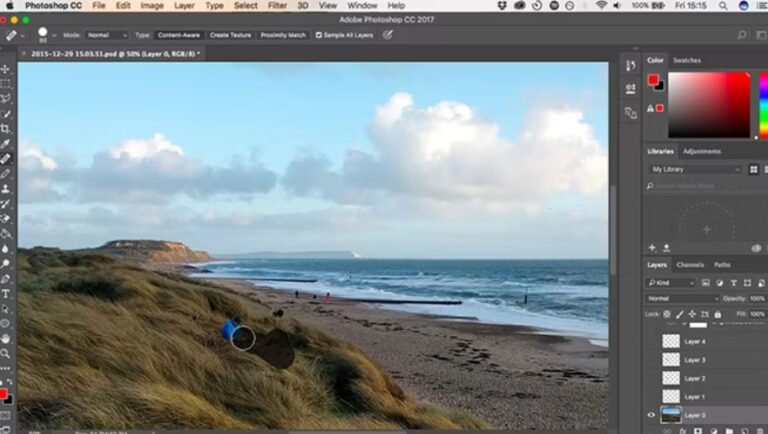The image size is (768, 434).
Task: Select the Move tool
Action: tap(6, 69)
